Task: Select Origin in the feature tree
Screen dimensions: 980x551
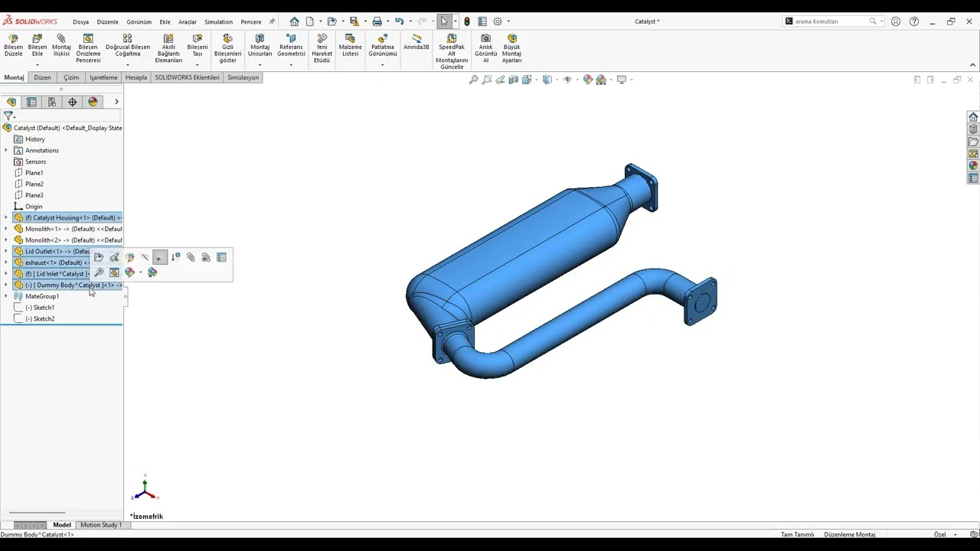Action: [33, 207]
